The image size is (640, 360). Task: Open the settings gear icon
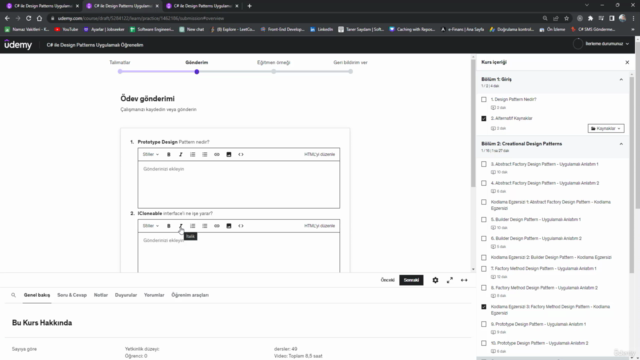click(436, 280)
